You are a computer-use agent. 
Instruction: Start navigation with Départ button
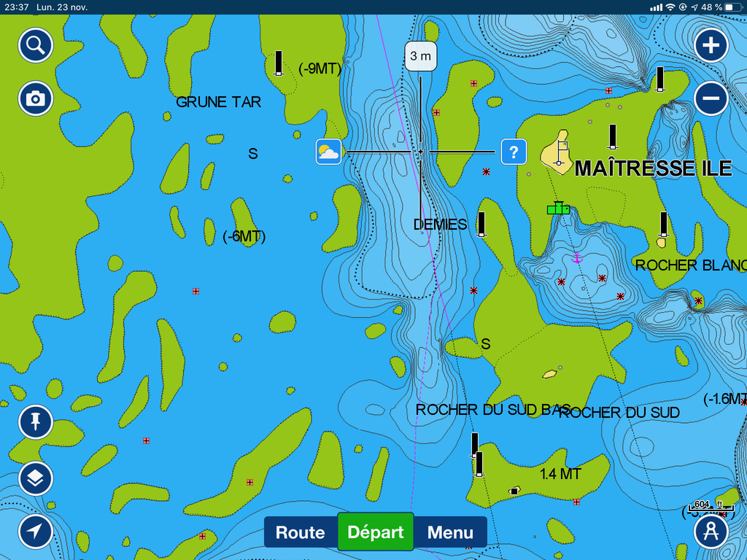point(376,532)
